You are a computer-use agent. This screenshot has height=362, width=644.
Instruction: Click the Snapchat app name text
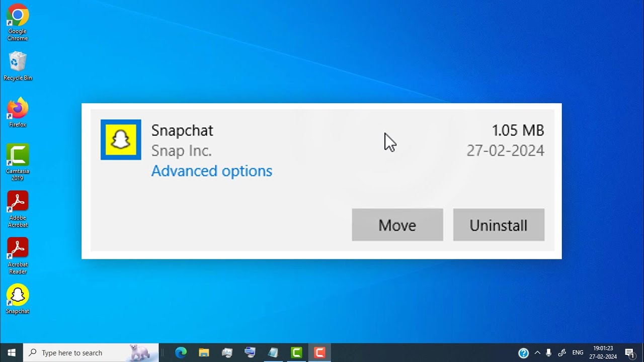click(x=182, y=130)
